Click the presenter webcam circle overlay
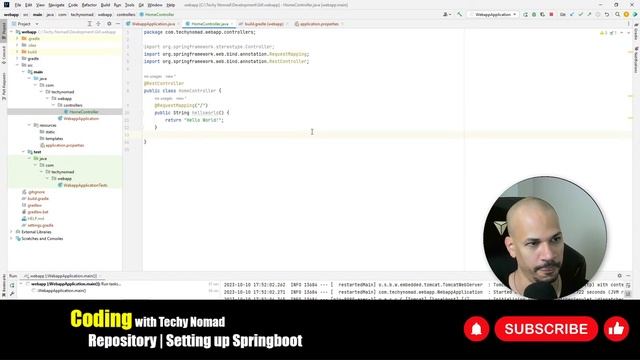This screenshot has width=640, height=360. click(x=545, y=238)
